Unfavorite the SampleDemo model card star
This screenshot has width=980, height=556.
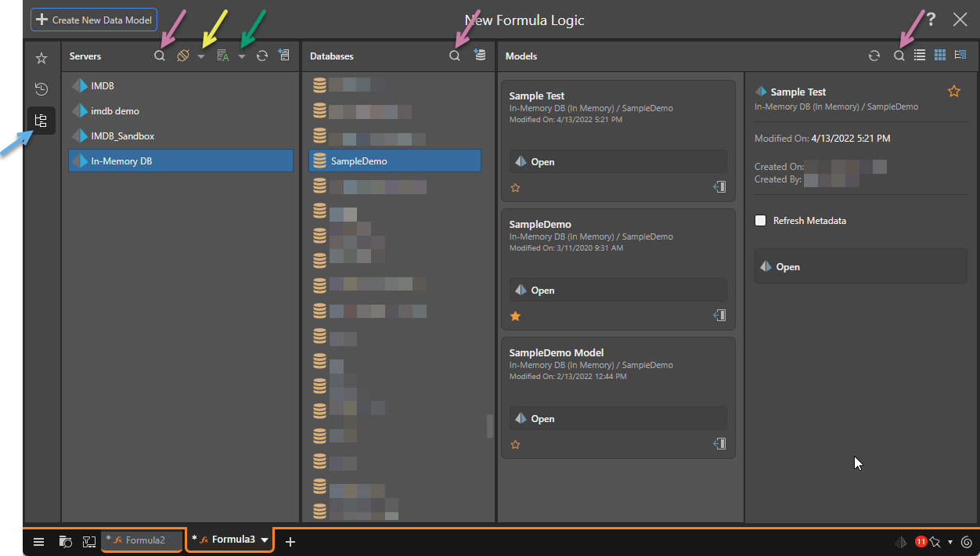point(515,316)
